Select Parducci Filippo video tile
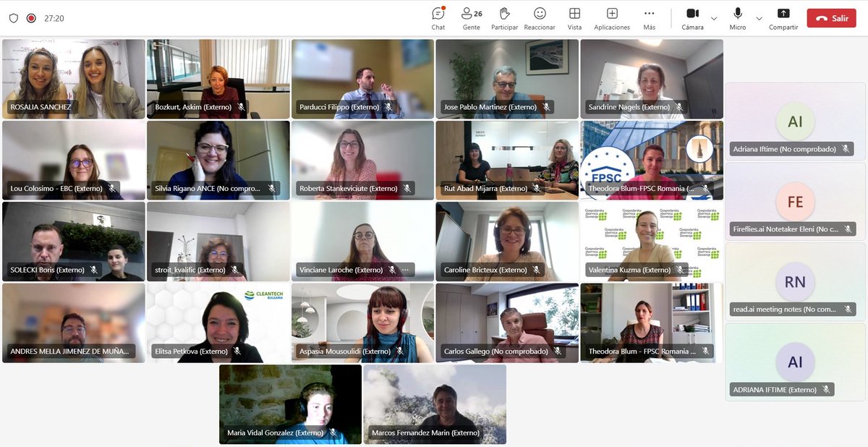This screenshot has height=447, width=868. click(x=362, y=79)
